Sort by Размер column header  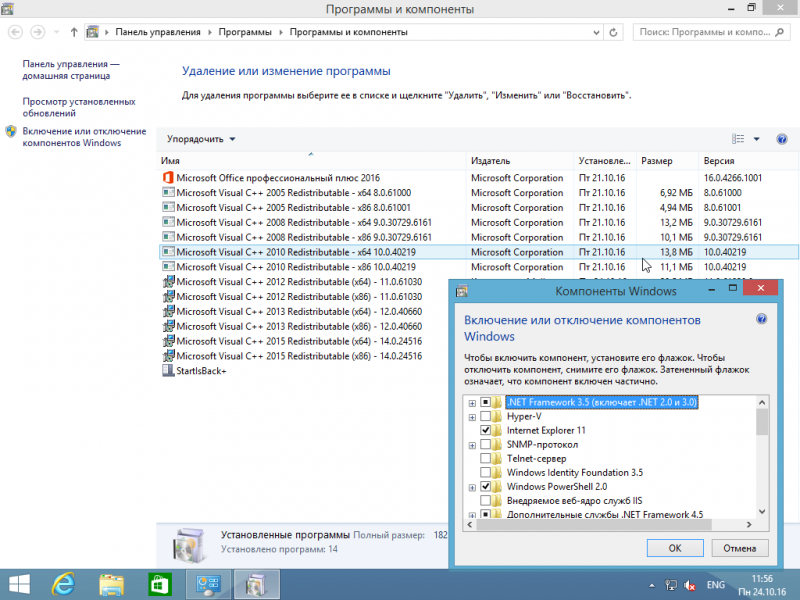pyautogui.click(x=667, y=161)
